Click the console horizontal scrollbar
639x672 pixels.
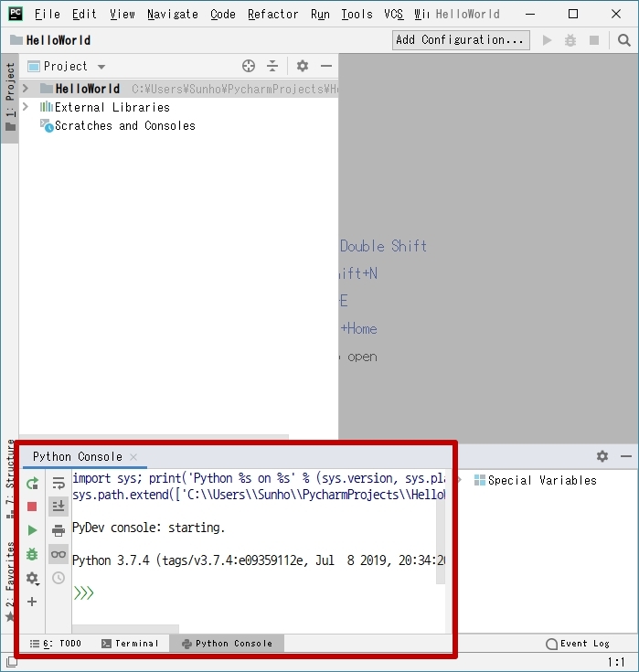(125, 629)
